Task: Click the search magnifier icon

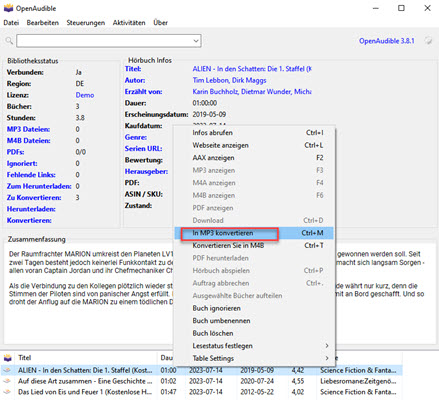Action: coord(9,41)
